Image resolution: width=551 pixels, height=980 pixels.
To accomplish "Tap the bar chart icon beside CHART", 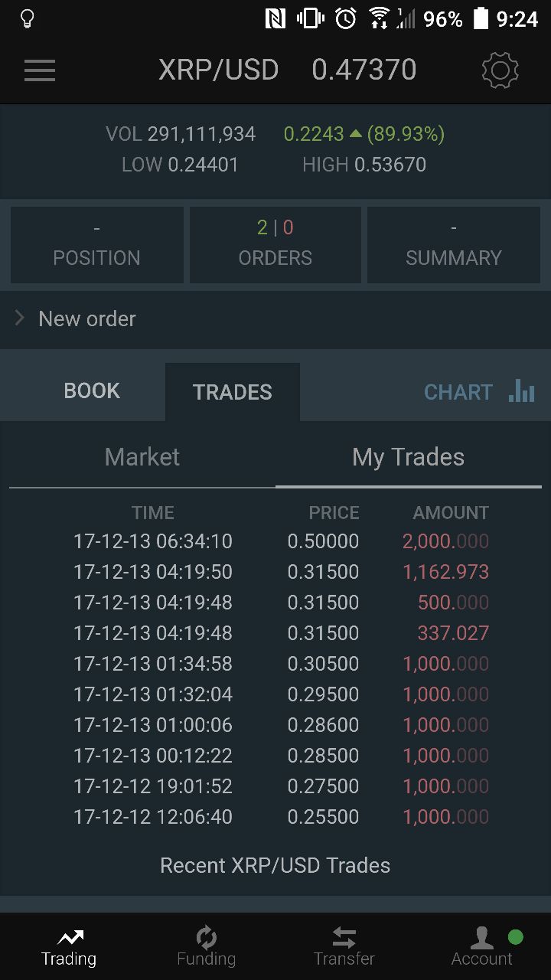I will tap(522, 390).
